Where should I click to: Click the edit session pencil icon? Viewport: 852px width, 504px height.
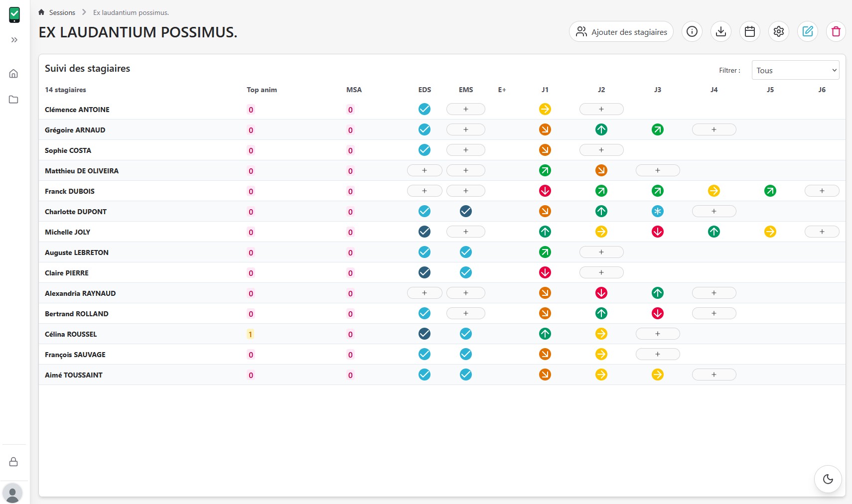pos(807,32)
